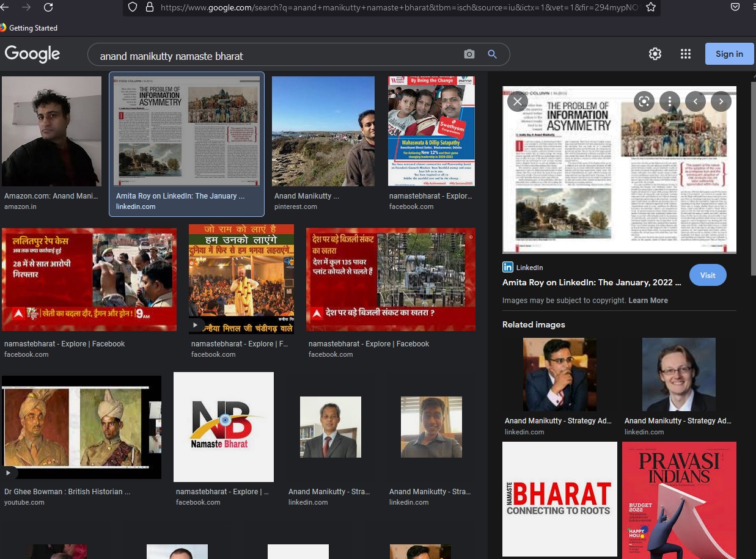Click the browser forward arrow
The width and height of the screenshot is (756, 559).
tap(26, 7)
